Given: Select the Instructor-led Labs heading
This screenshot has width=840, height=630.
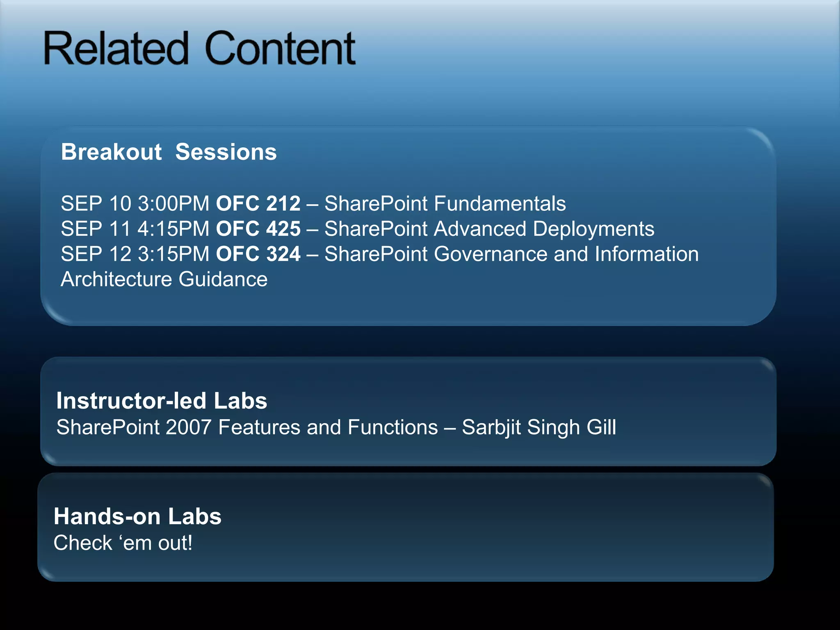Looking at the screenshot, I should coord(162,401).
